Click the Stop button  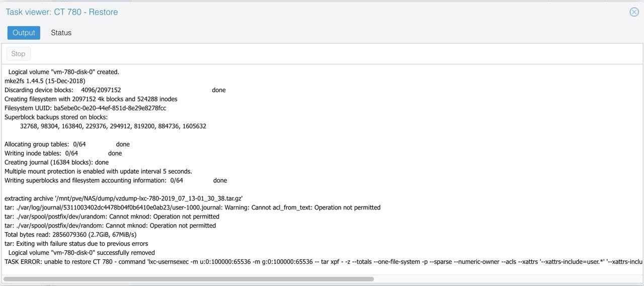click(x=18, y=54)
